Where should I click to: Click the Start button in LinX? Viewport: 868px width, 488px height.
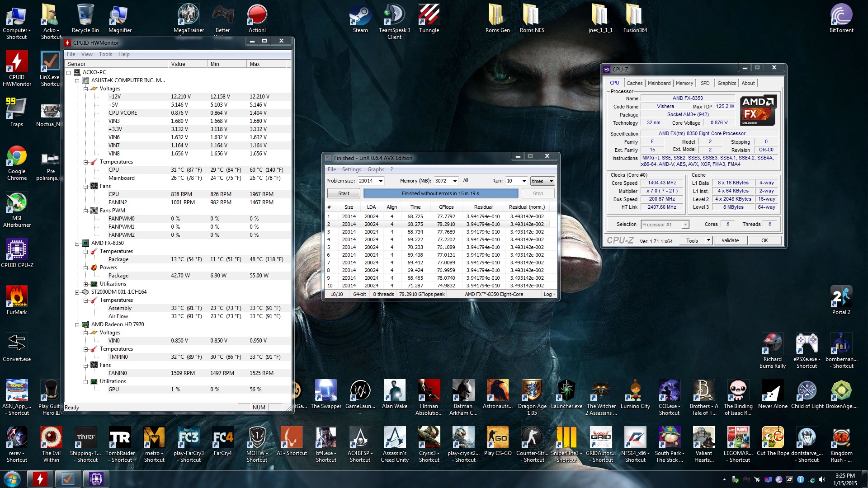pyautogui.click(x=344, y=193)
